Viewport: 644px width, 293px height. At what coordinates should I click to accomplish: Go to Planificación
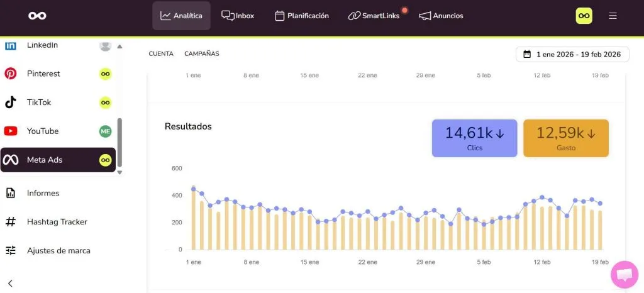pos(302,16)
